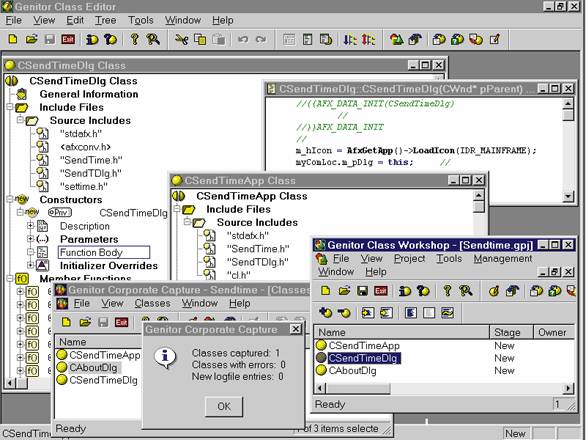Expand the Initializer Overrides node
Screen dimensions: 586x440
point(31,265)
